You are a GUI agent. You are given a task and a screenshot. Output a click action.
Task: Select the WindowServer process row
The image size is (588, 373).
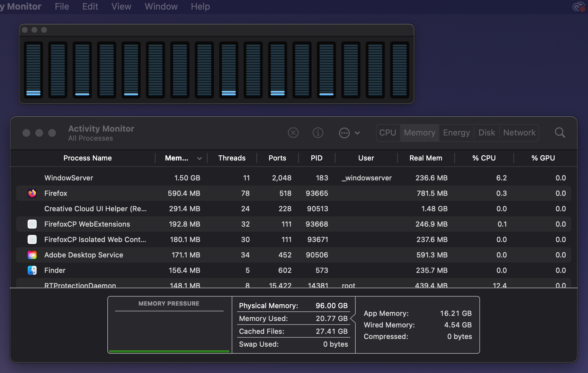pos(294,178)
